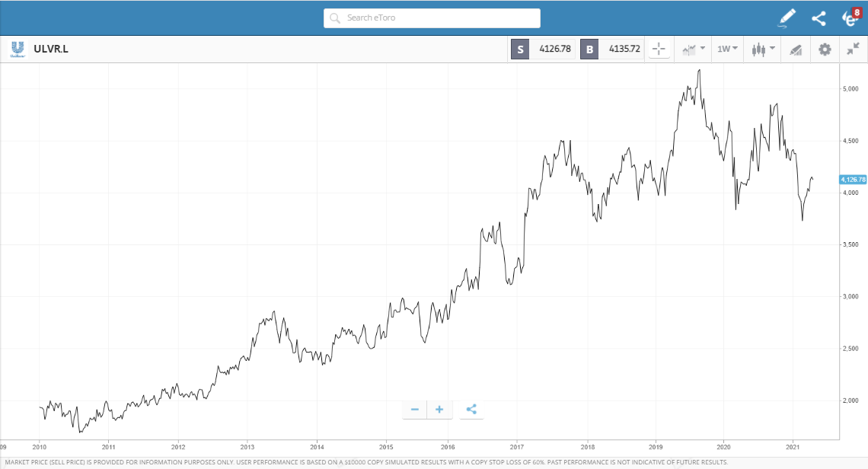Open the candlestick chart type dropdown
This screenshot has height=469, width=868.
click(x=763, y=49)
